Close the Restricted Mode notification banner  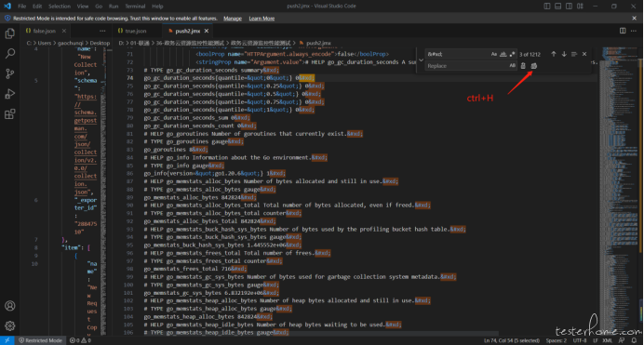coord(634,19)
